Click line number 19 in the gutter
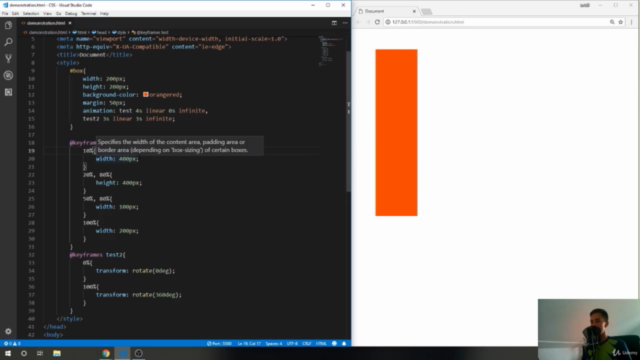The width and height of the screenshot is (640, 360). pyautogui.click(x=31, y=151)
